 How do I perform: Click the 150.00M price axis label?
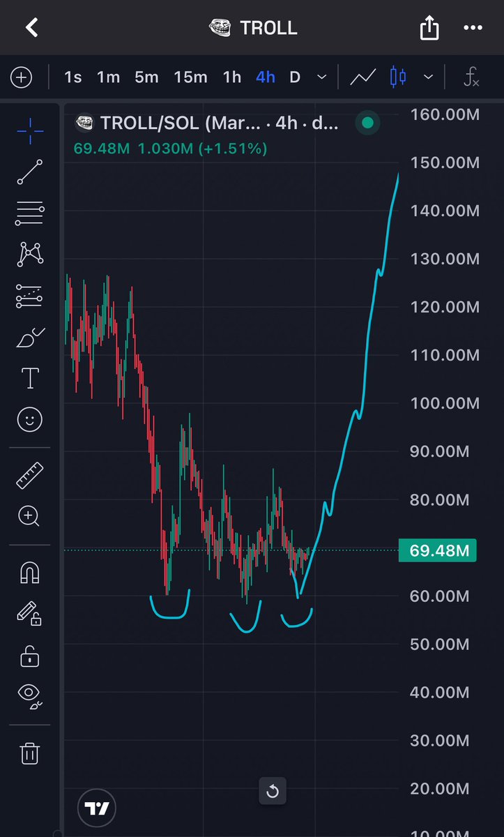[x=444, y=162]
